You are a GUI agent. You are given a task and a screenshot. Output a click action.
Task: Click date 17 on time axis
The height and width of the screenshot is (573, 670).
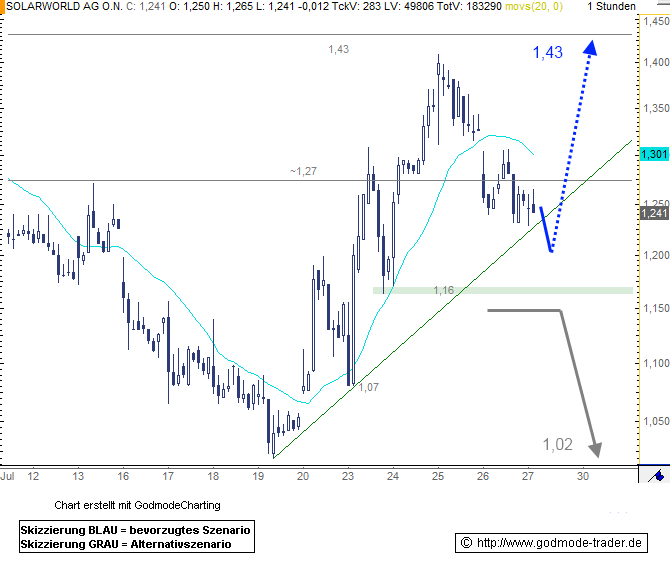pyautogui.click(x=168, y=476)
